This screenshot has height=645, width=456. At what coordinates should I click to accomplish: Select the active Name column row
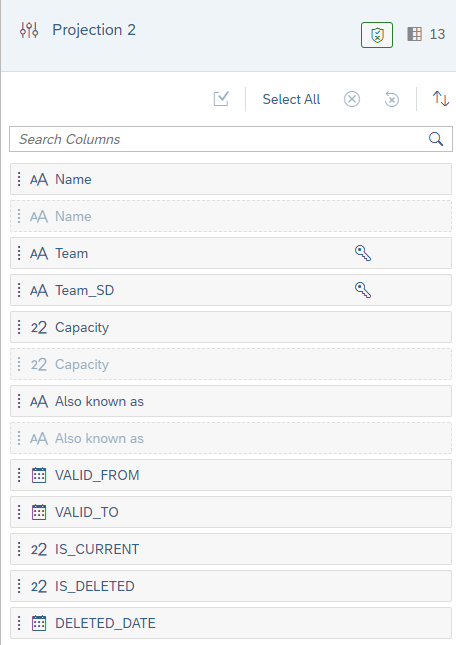(x=231, y=179)
